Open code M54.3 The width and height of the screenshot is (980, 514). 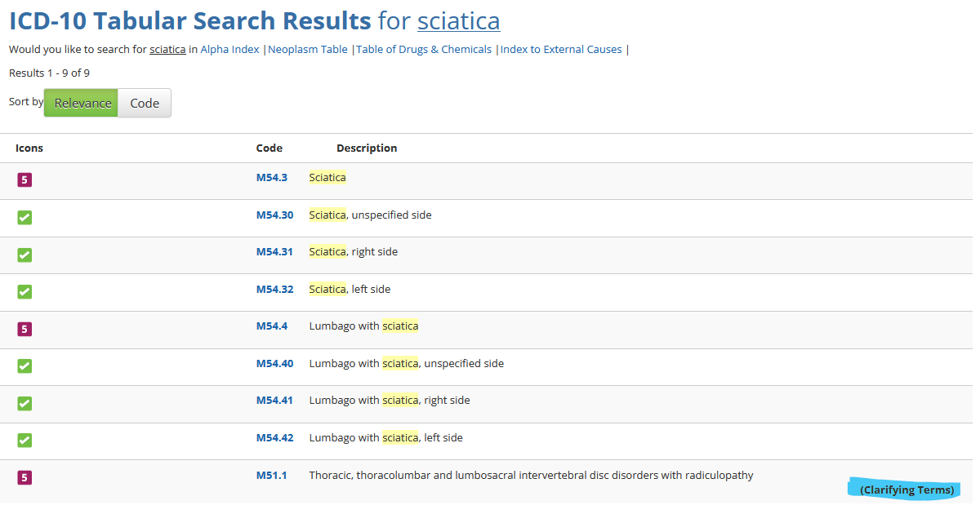click(272, 178)
